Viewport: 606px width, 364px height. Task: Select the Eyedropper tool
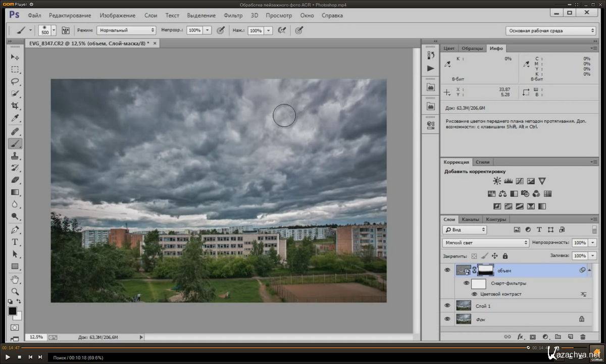click(x=15, y=119)
